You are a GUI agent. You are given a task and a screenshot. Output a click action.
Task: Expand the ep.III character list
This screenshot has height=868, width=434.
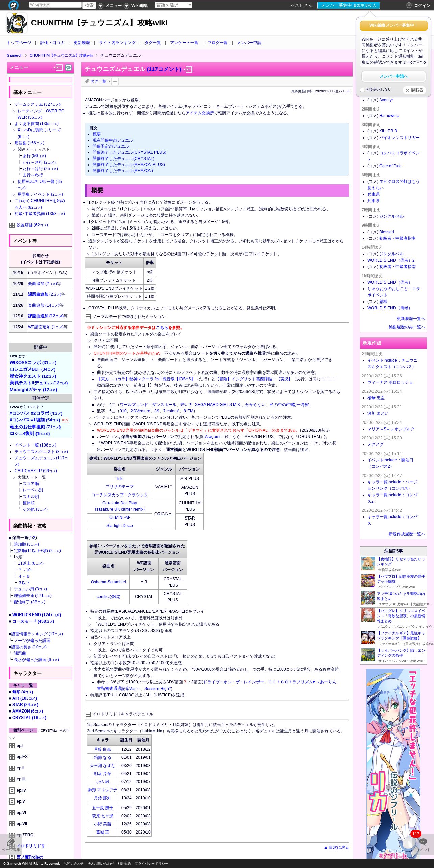[x=12, y=779]
